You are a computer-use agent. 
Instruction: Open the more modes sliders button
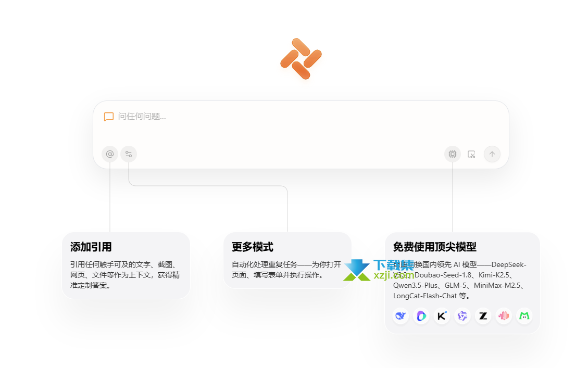(x=129, y=154)
